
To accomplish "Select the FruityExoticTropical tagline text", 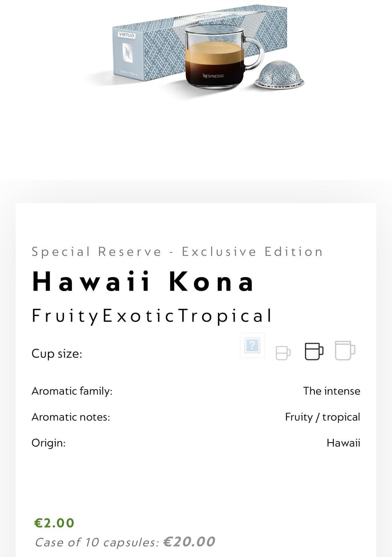I will tap(152, 315).
